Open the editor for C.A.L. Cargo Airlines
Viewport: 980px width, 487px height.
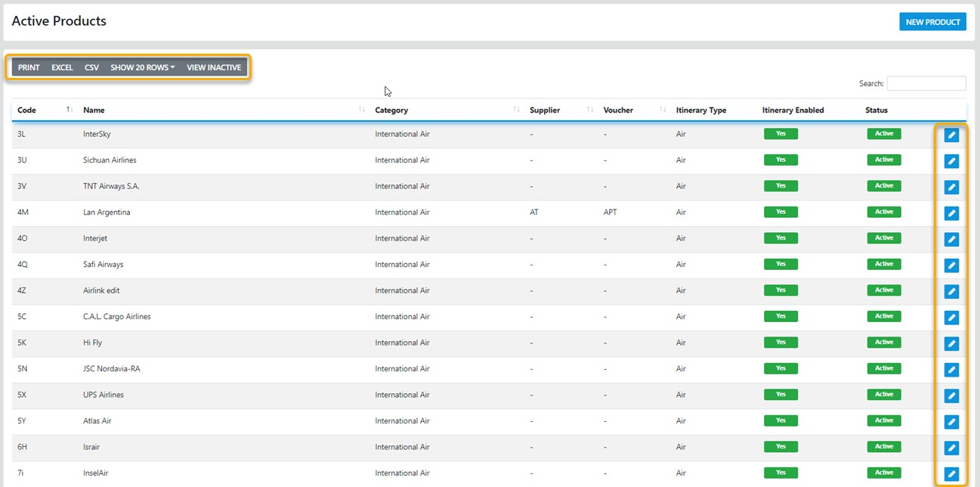click(x=951, y=318)
